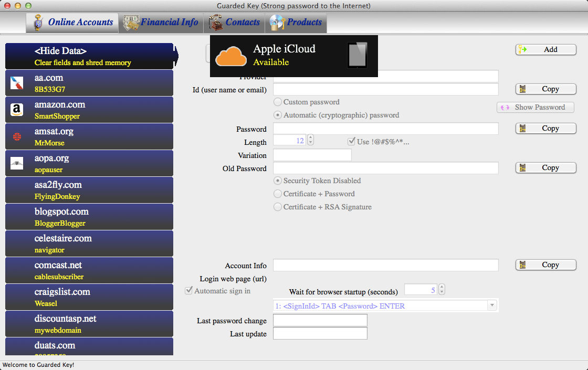588x370 pixels.
Task: Copy the Password field
Action: (x=545, y=128)
